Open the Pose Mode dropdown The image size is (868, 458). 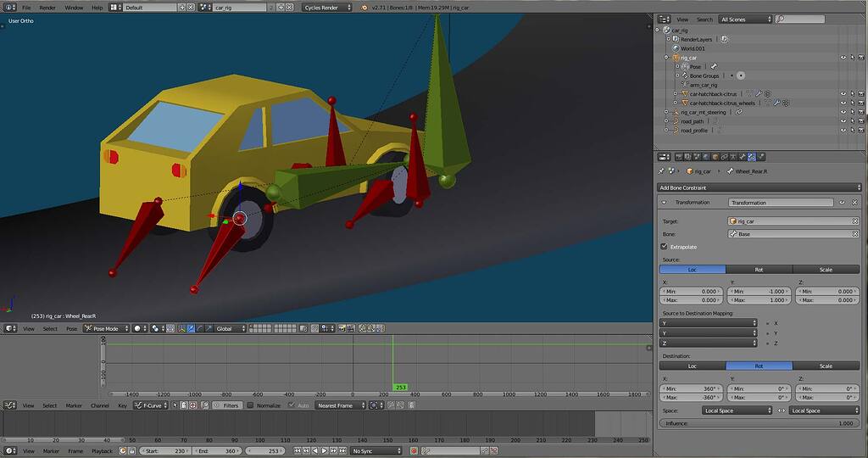tap(106, 328)
